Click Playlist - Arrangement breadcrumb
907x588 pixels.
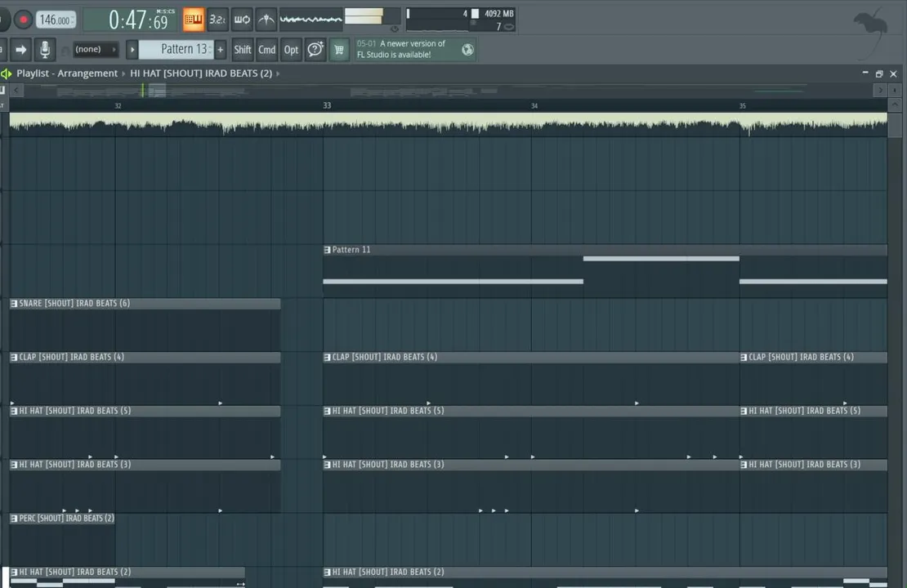[66, 73]
